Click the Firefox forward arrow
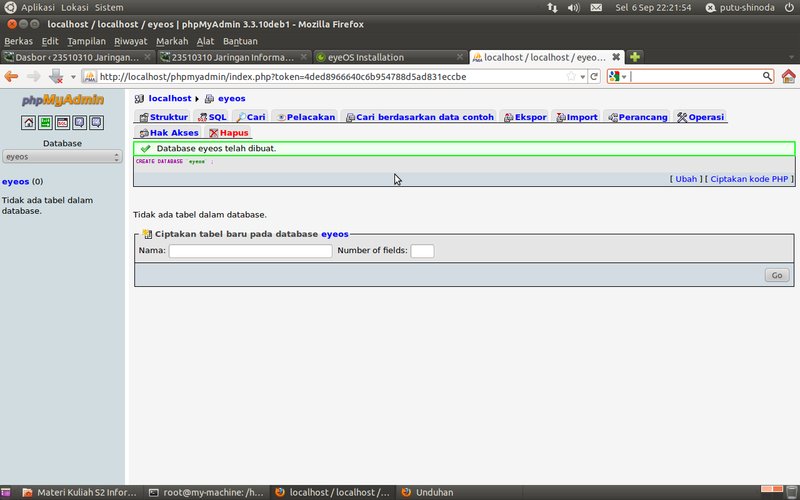This screenshot has height=500, width=800. (x=33, y=77)
